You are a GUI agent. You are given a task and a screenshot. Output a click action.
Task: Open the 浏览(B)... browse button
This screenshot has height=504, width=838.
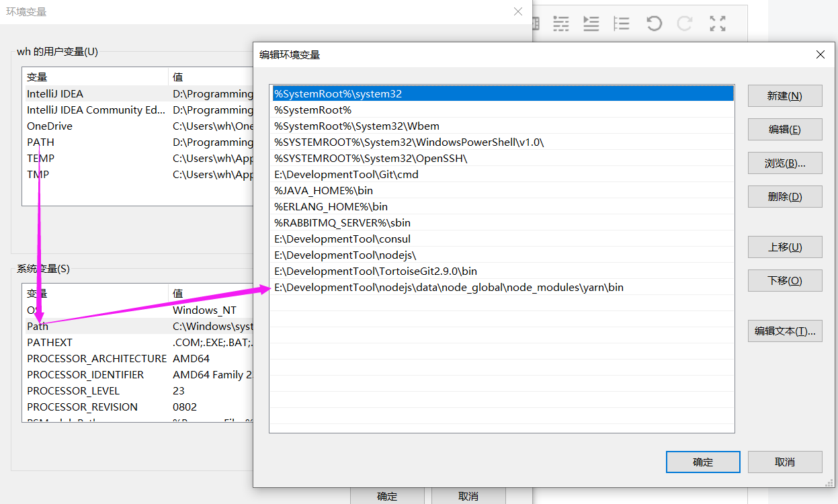(x=785, y=163)
